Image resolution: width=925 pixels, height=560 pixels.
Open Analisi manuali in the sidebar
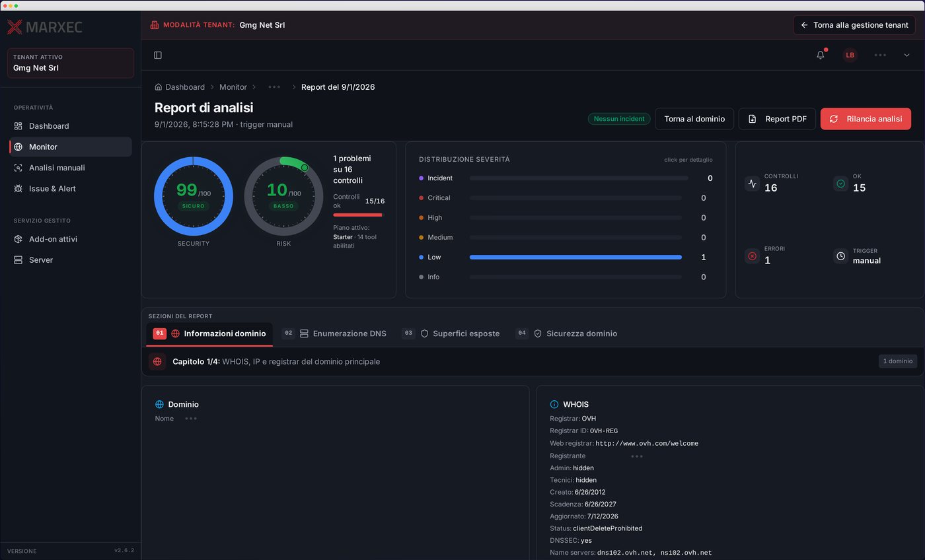(x=71, y=168)
